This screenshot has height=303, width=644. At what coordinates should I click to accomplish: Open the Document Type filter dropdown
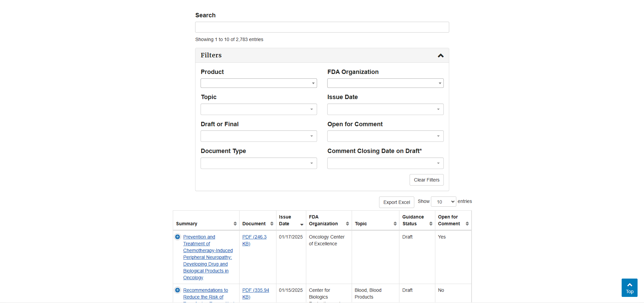tap(258, 163)
